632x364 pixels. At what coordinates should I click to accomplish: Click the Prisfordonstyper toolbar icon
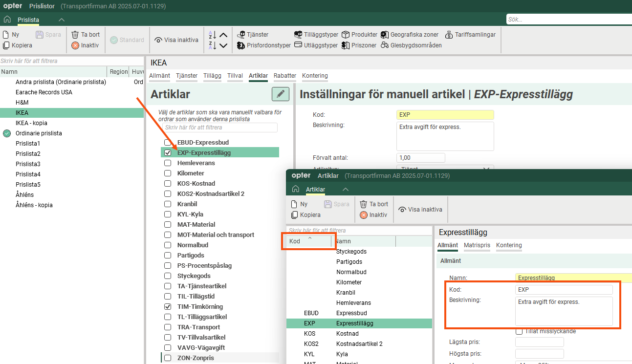241,45
